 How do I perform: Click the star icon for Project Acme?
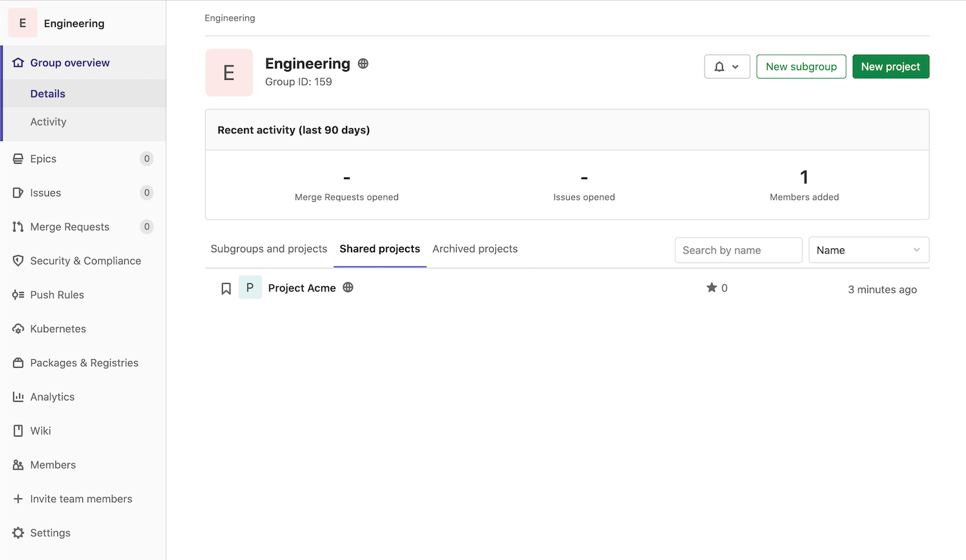712,288
